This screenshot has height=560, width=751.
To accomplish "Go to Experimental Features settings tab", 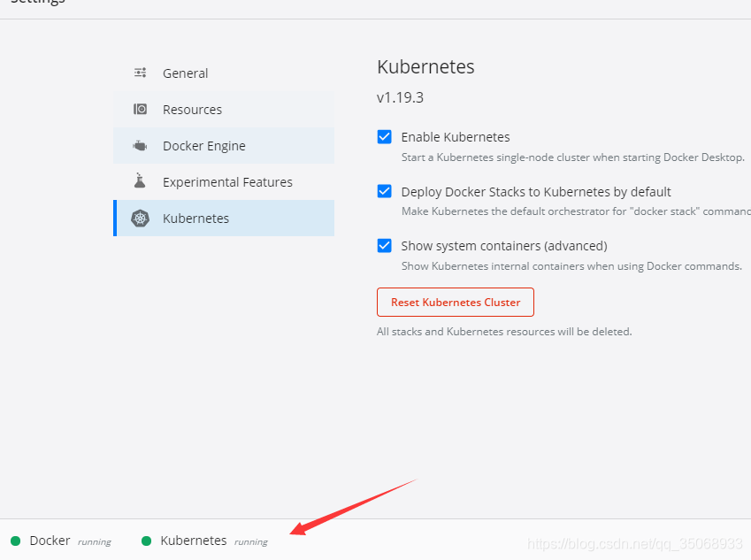I will 224,182.
